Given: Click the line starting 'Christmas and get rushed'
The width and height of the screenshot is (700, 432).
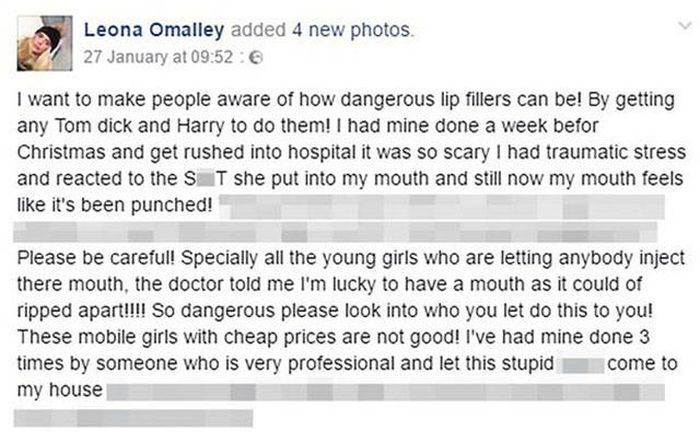Looking at the screenshot, I should point(351,153).
